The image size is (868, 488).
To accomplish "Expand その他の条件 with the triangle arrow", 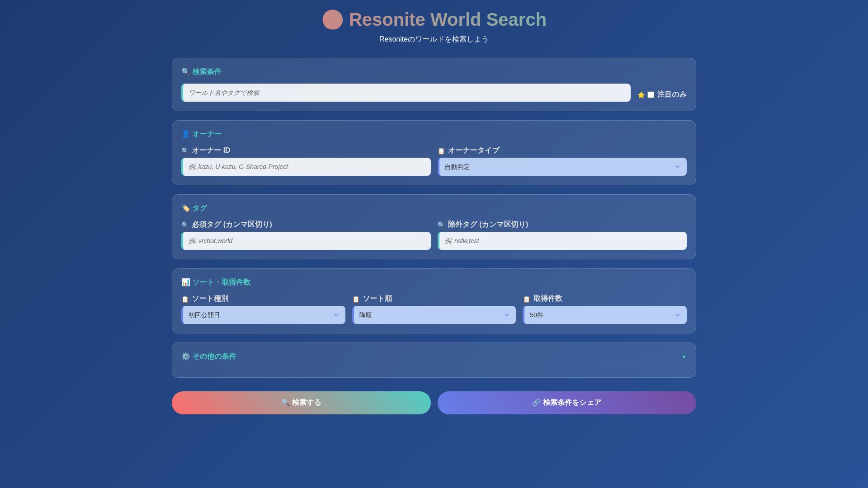I will tap(684, 357).
